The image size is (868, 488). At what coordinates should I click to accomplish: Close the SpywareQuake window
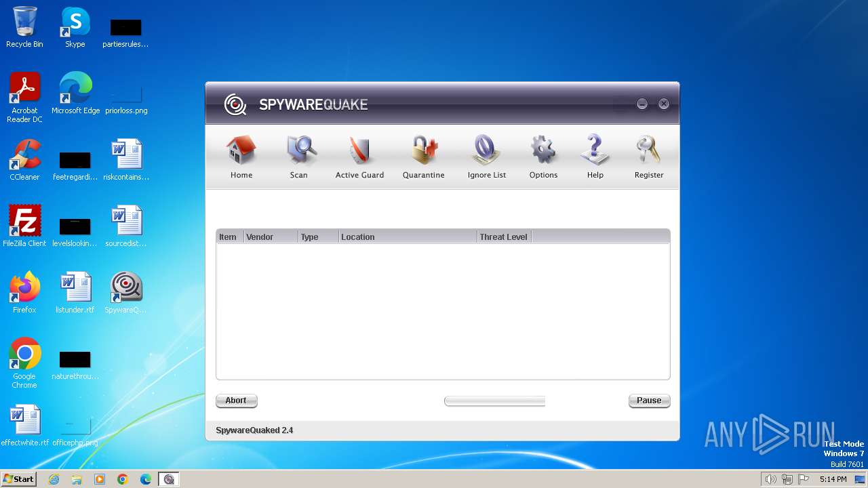(x=664, y=104)
